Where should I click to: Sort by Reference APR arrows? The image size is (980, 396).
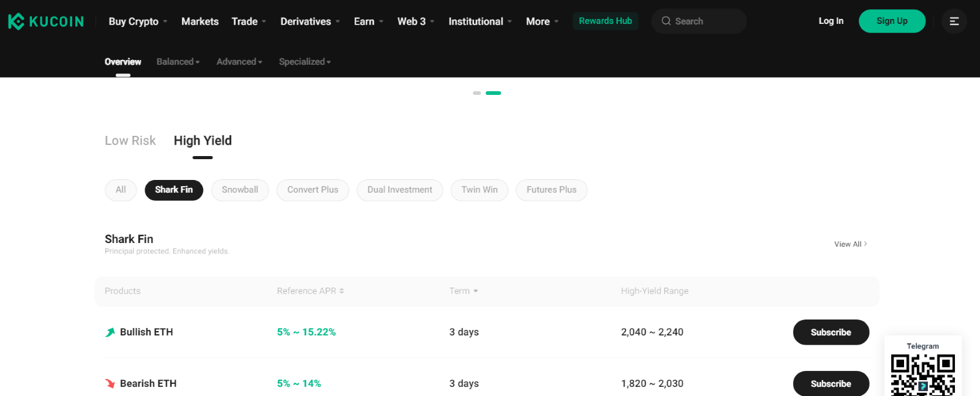click(x=342, y=291)
